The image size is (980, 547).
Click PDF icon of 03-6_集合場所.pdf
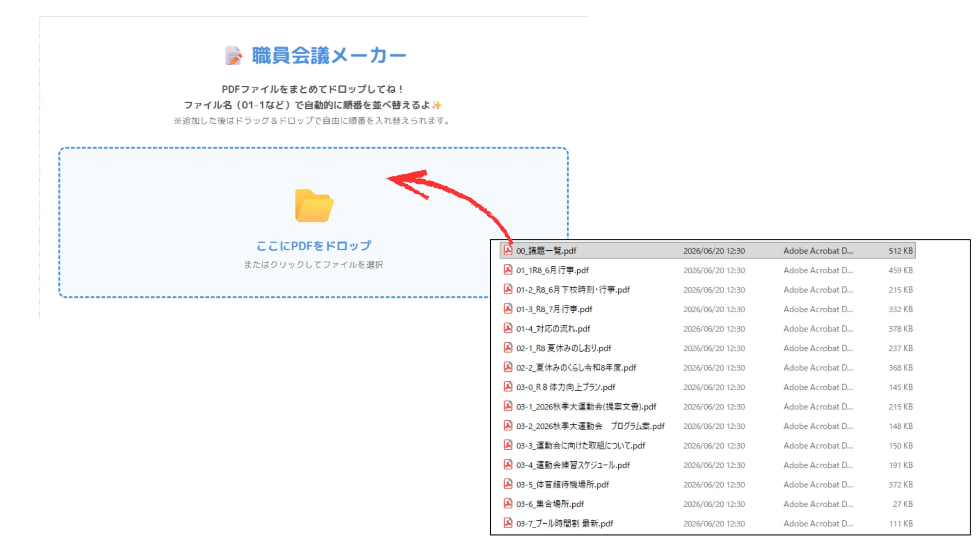click(x=508, y=504)
